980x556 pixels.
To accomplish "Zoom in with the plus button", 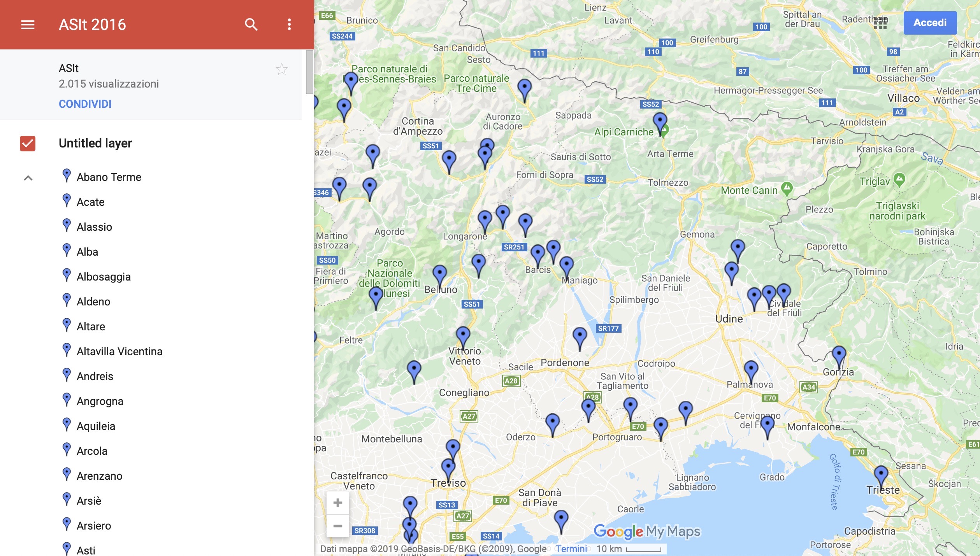I will click(337, 503).
